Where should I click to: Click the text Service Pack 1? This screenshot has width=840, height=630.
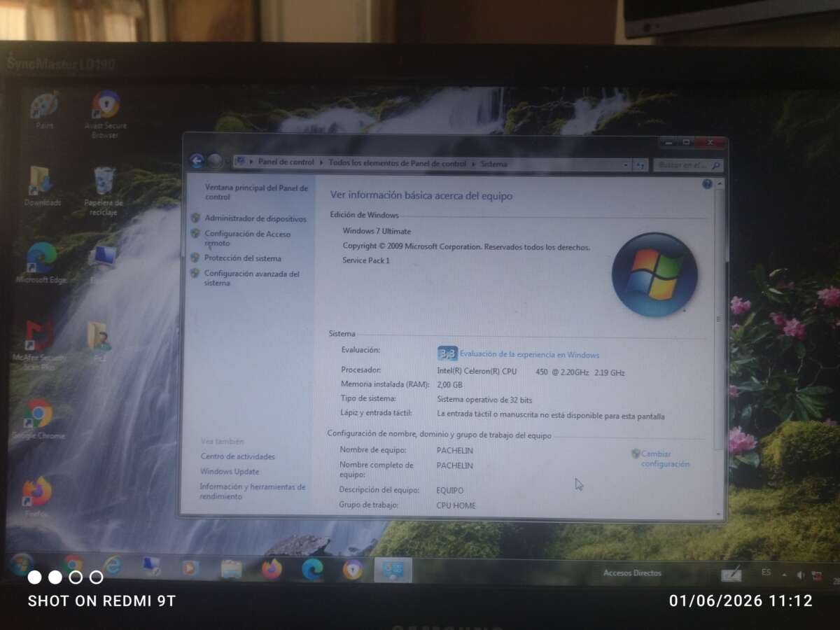366,260
